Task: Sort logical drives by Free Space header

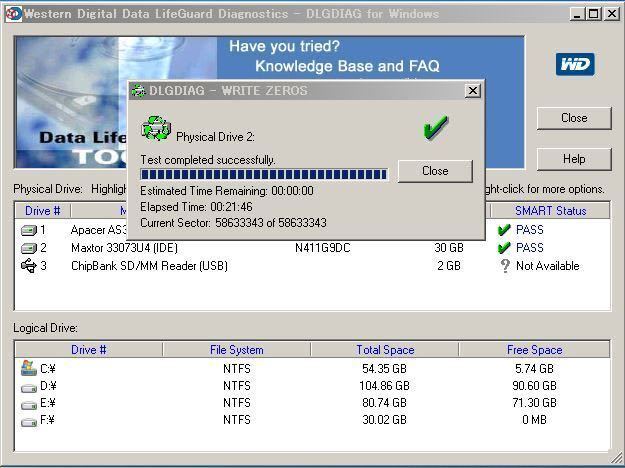Action: pyautogui.click(x=534, y=350)
